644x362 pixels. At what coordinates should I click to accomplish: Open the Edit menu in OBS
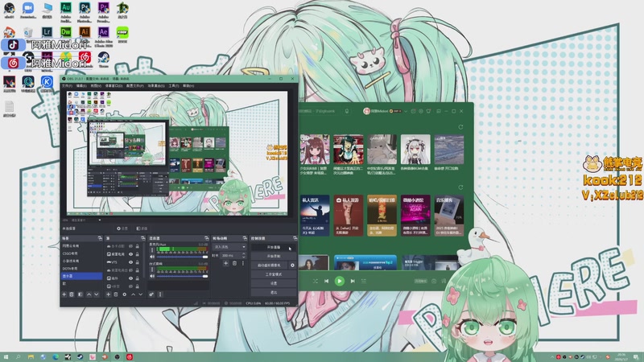pyautogui.click(x=81, y=86)
